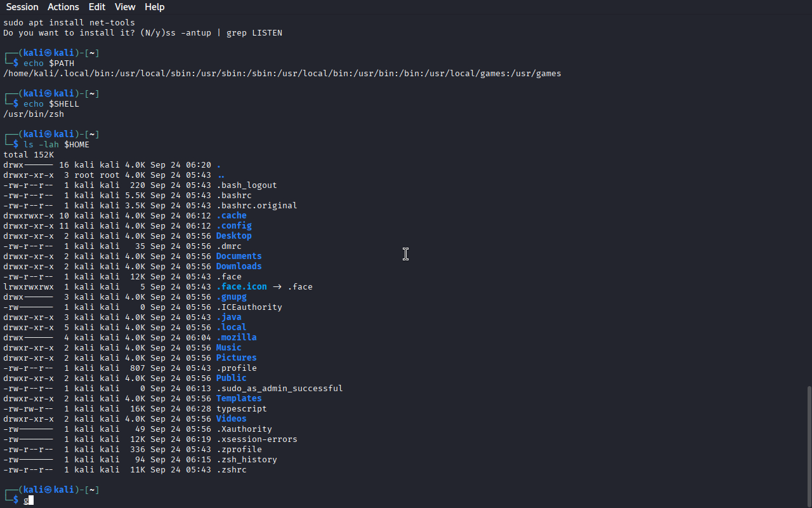Click the .config directory name

[x=233, y=226]
